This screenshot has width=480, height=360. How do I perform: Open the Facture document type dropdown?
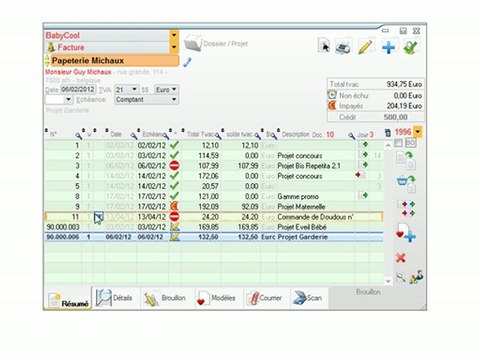[x=174, y=47]
